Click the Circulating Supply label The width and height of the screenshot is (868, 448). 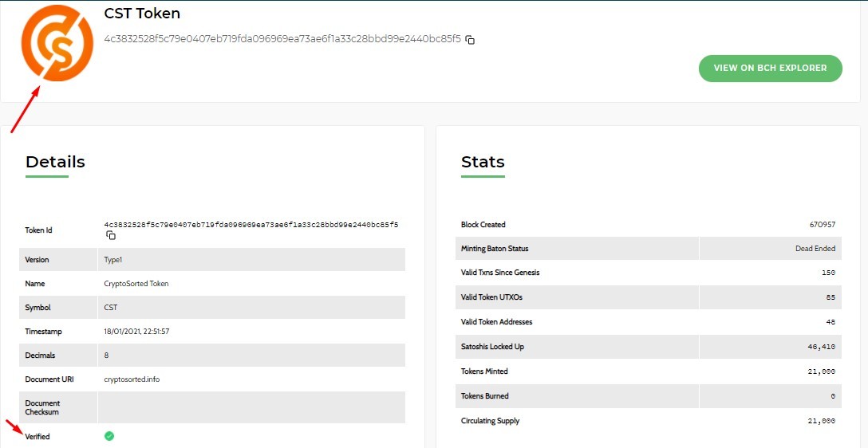click(491, 420)
